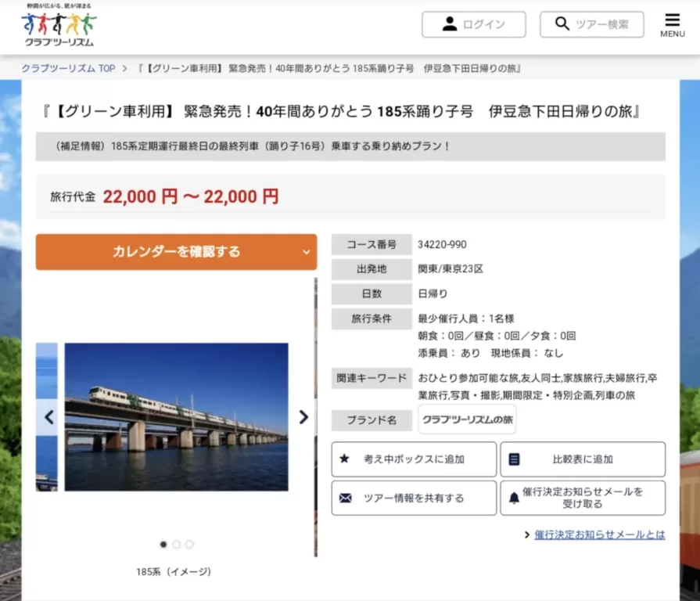Select the second carousel dot
The height and width of the screenshot is (601, 700).
coord(176,545)
